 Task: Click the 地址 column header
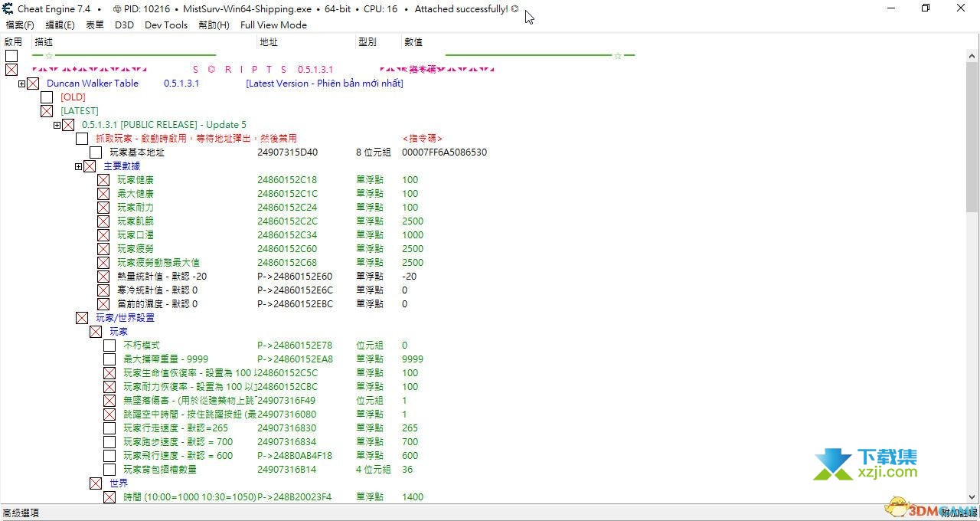269,42
